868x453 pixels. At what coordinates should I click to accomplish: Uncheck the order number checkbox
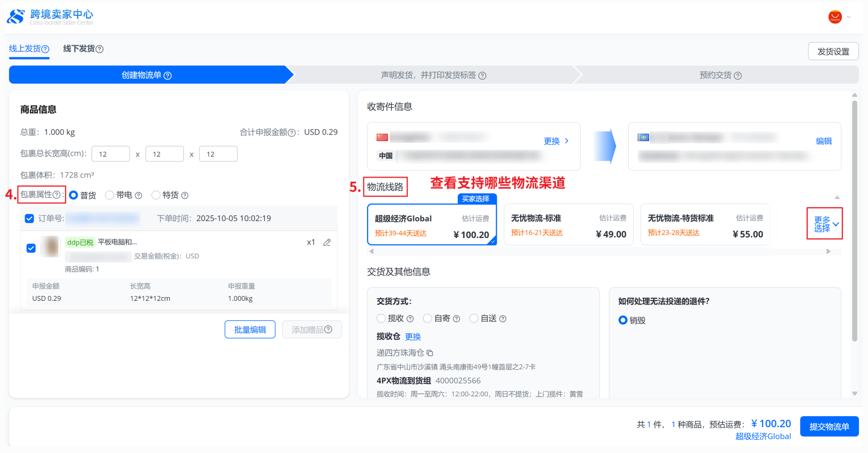[x=30, y=218]
